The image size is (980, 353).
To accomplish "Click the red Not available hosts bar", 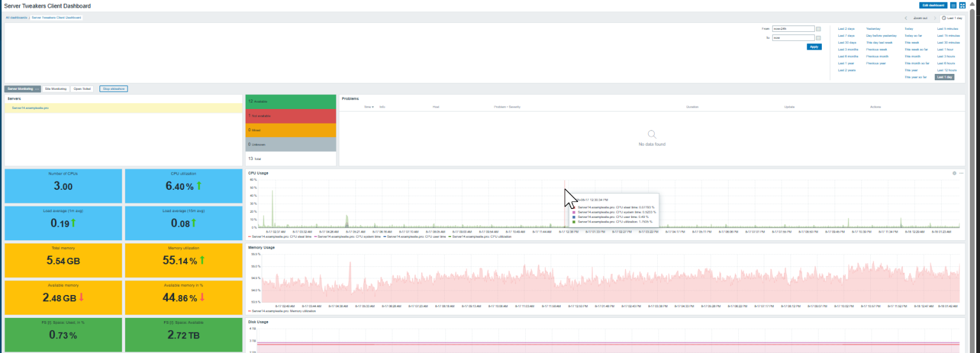I will (x=290, y=116).
